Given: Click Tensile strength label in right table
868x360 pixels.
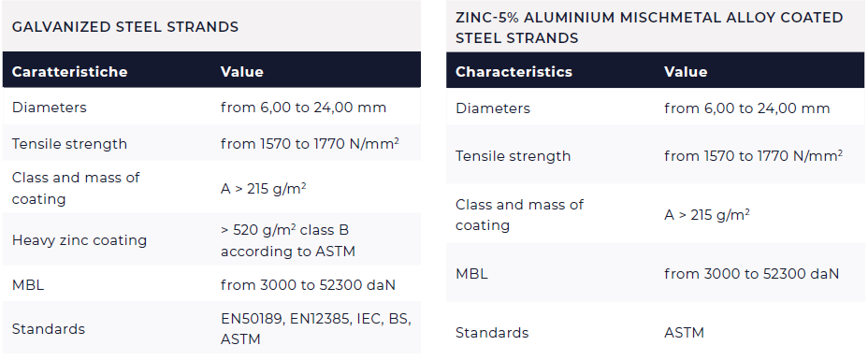Looking at the screenshot, I should tap(513, 156).
